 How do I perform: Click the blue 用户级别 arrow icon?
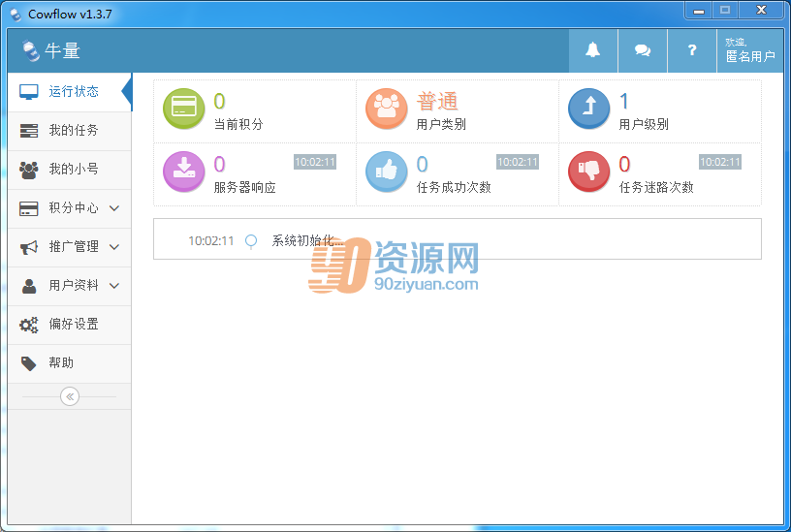click(588, 109)
